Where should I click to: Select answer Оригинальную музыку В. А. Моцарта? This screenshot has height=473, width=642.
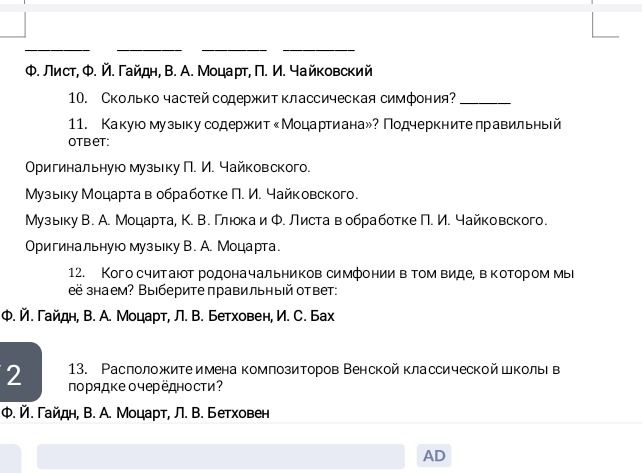(153, 247)
